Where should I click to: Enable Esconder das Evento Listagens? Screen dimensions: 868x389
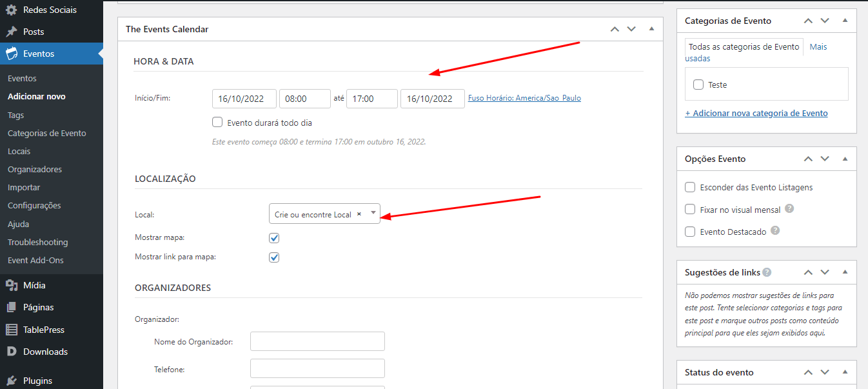(690, 187)
